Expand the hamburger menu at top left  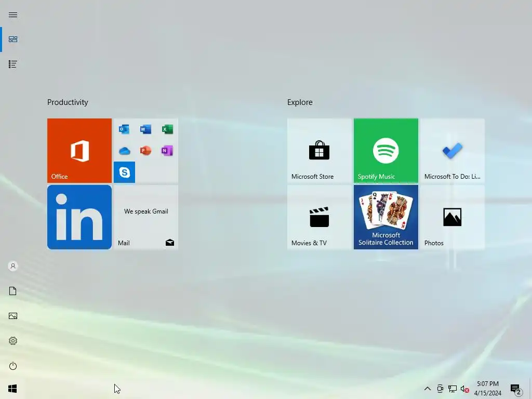(x=13, y=15)
